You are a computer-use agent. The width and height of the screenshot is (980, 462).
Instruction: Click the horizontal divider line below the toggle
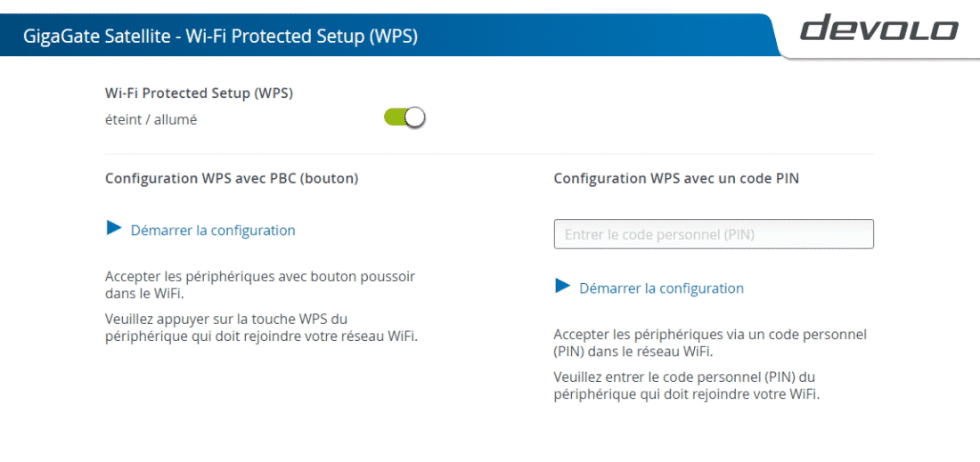pos(489,154)
